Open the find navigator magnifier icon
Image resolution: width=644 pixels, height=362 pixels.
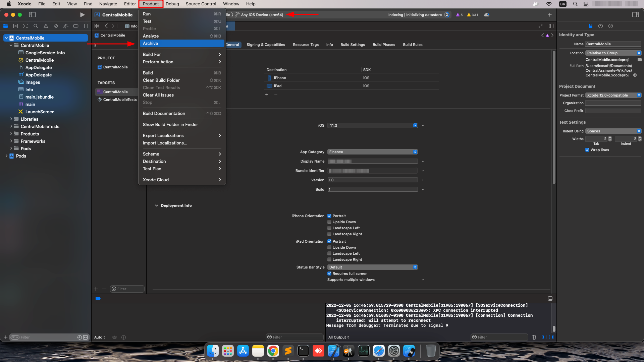[x=36, y=26]
